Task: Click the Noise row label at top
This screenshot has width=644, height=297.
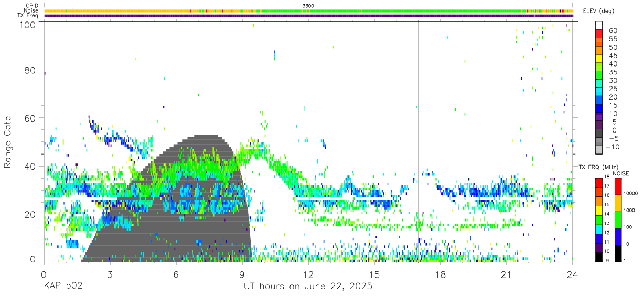Action: click(x=31, y=10)
